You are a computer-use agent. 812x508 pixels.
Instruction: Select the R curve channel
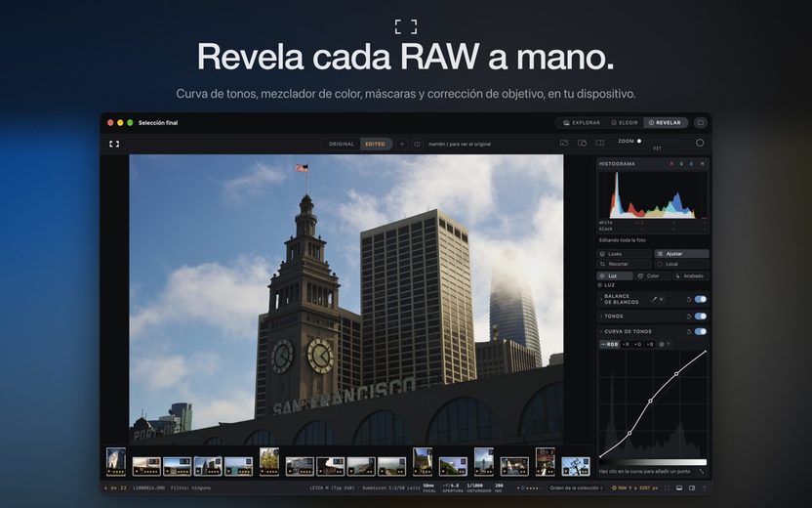[x=626, y=344]
